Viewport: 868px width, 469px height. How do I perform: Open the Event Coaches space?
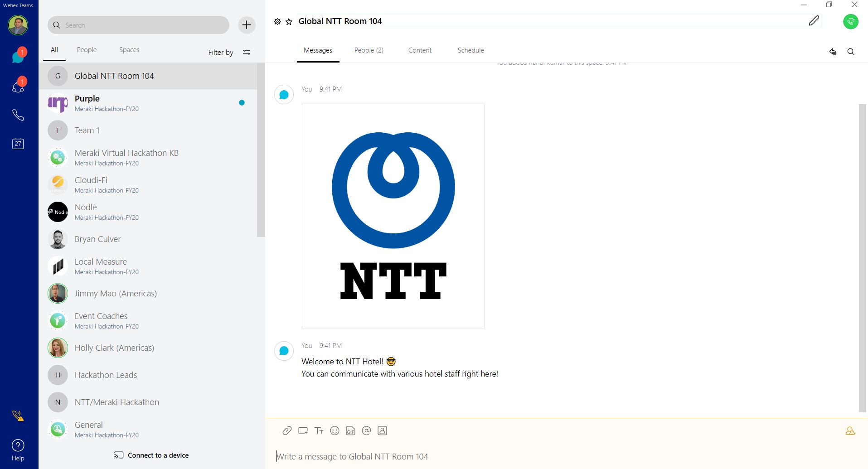(148, 321)
